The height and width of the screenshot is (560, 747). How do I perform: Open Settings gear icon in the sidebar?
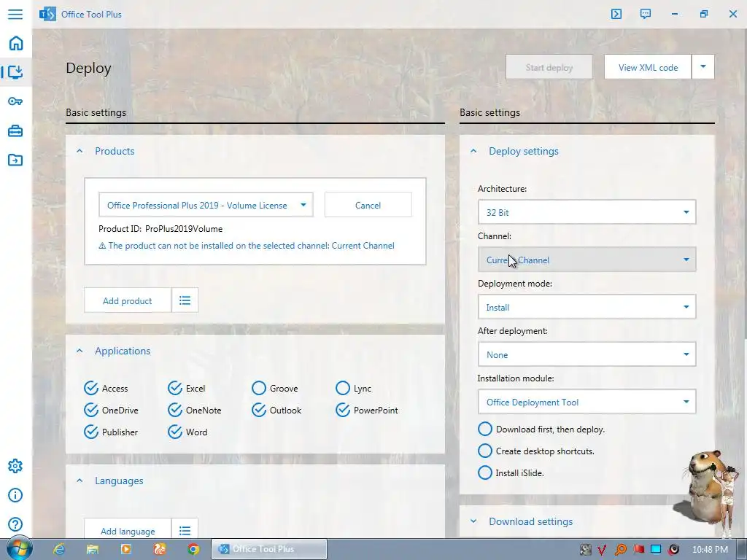(x=15, y=466)
